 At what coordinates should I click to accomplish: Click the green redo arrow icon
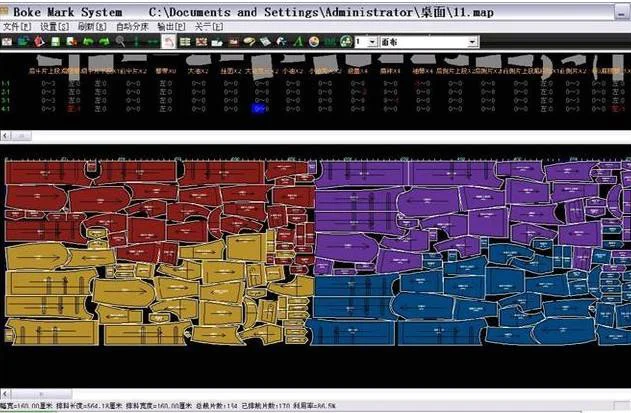tap(104, 42)
